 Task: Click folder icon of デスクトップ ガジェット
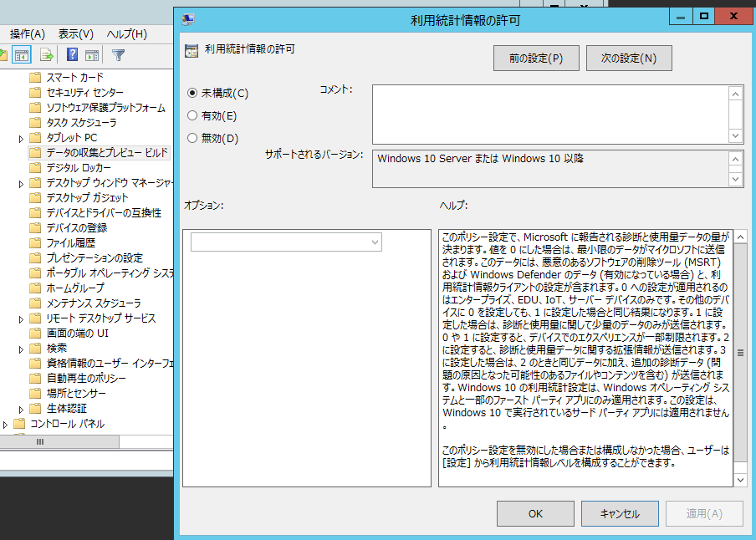click(35, 197)
